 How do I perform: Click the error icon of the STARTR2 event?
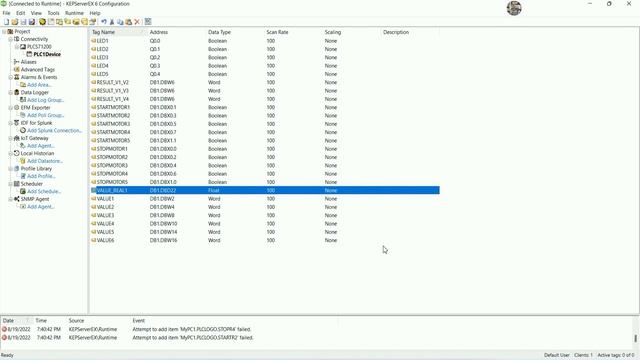4,338
